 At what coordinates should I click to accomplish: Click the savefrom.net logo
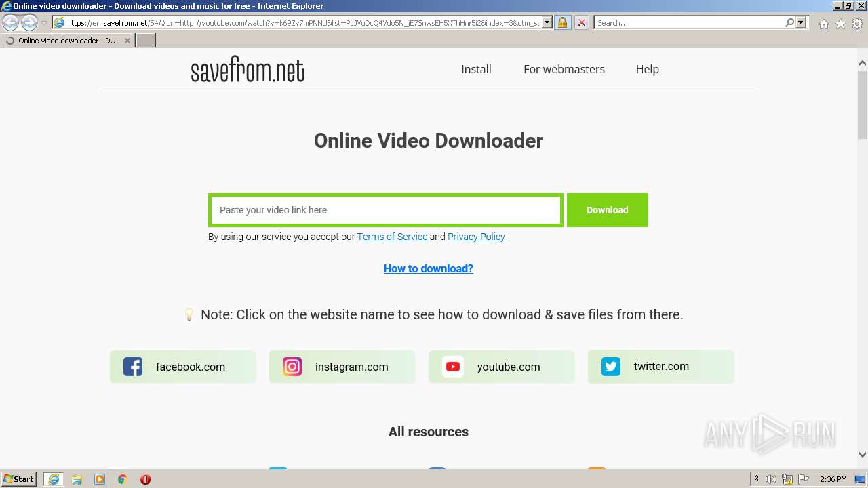(248, 70)
